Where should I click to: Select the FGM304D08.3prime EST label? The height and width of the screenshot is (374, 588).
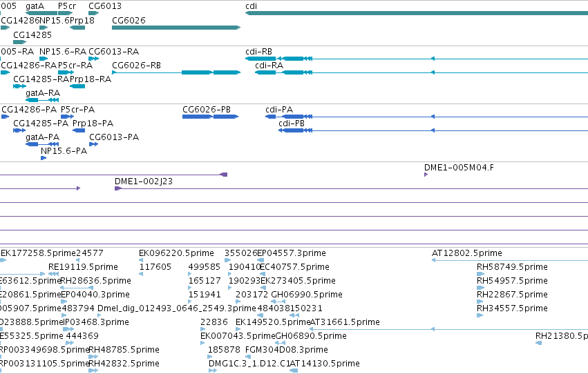pos(287,350)
